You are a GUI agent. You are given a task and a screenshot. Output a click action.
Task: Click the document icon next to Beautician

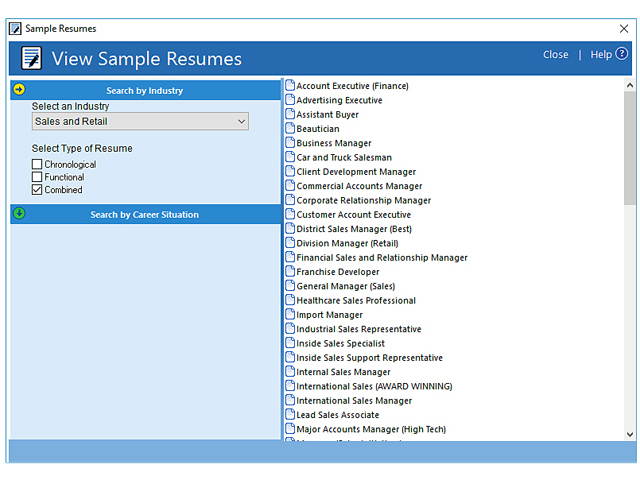coord(290,128)
